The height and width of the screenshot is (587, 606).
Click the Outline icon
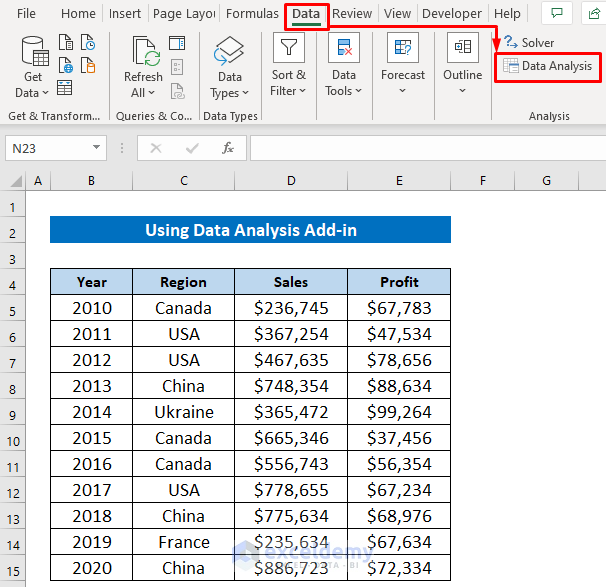(463, 48)
